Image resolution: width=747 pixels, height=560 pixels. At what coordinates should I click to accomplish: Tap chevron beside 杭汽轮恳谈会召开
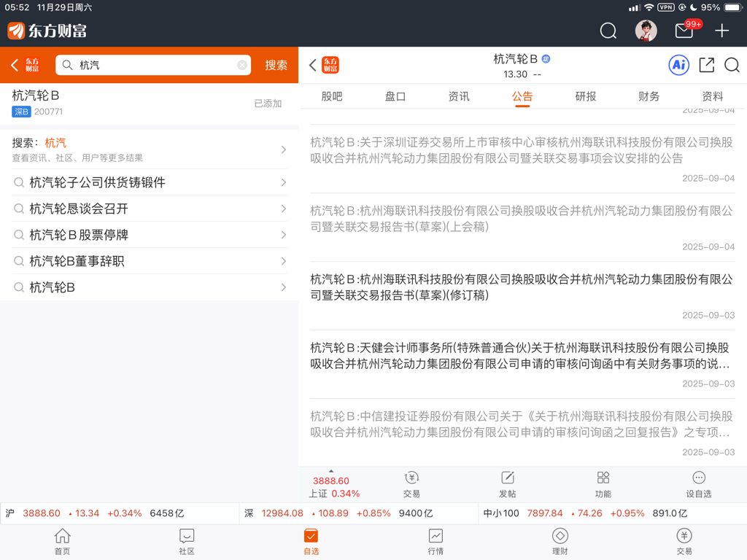pyautogui.click(x=284, y=209)
